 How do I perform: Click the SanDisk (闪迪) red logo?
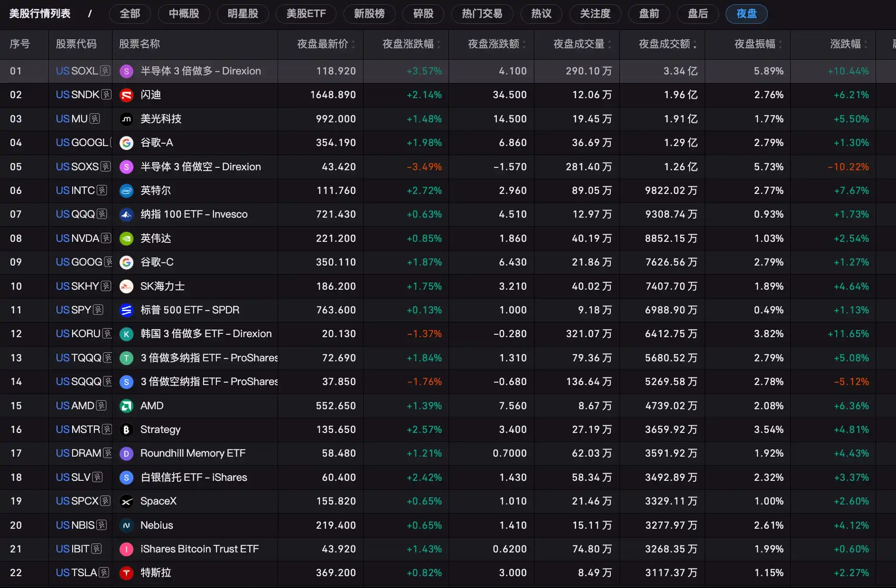(x=126, y=95)
